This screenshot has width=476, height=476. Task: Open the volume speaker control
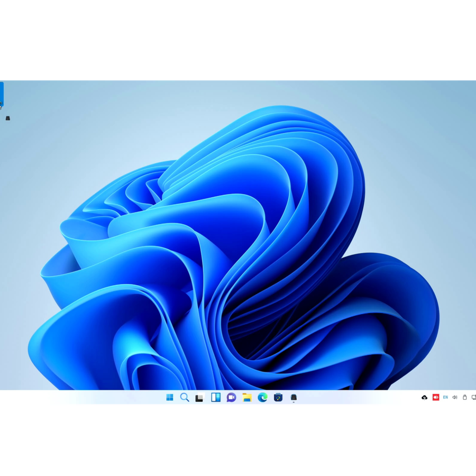click(x=455, y=397)
